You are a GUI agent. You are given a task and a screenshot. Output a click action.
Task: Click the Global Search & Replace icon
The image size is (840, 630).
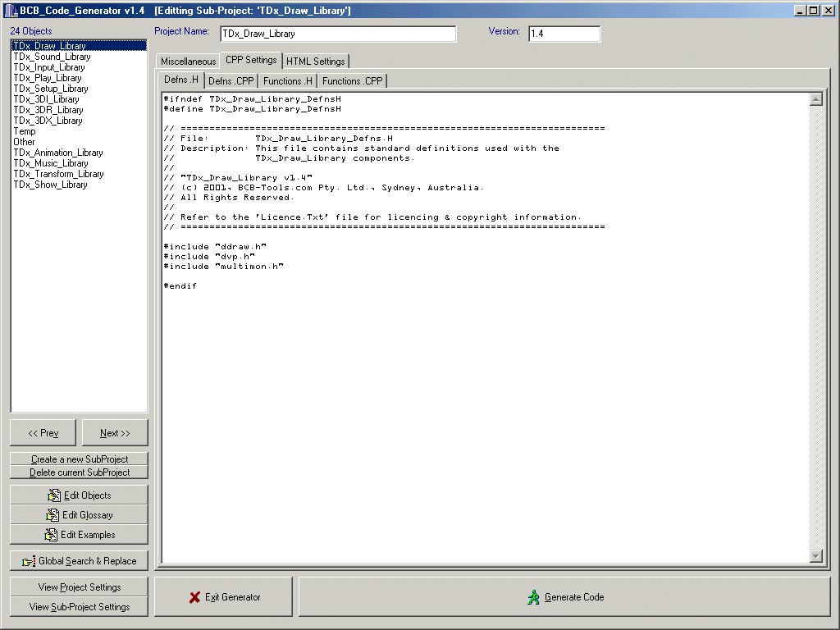point(29,561)
